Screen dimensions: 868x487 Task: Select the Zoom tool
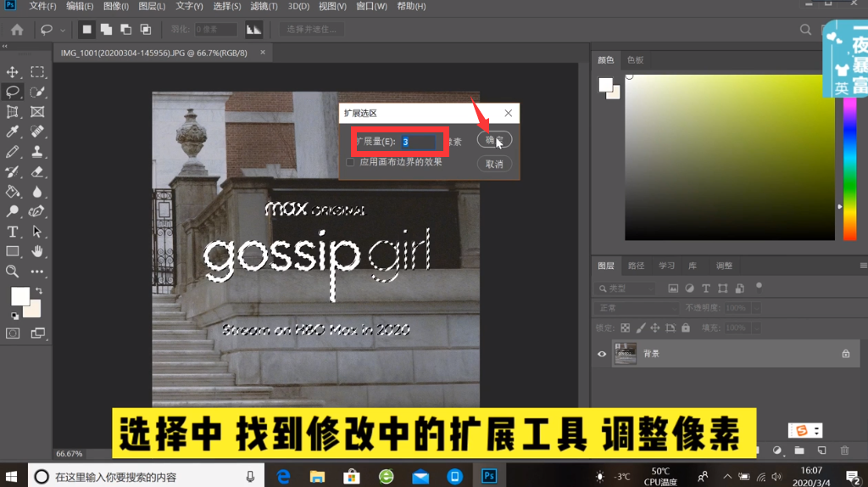tap(12, 271)
